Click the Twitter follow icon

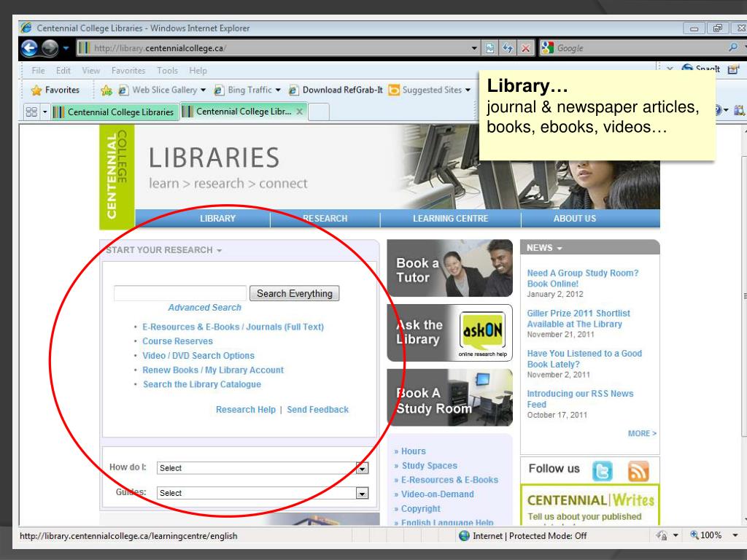(602, 471)
